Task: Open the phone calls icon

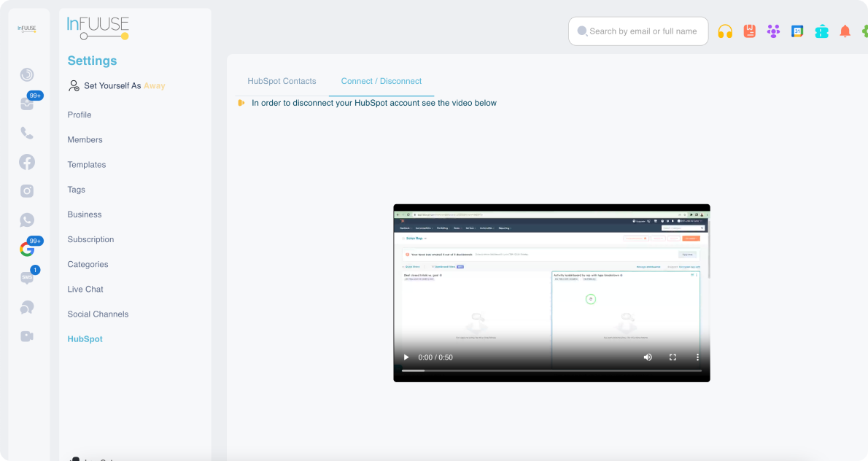Action: click(26, 133)
